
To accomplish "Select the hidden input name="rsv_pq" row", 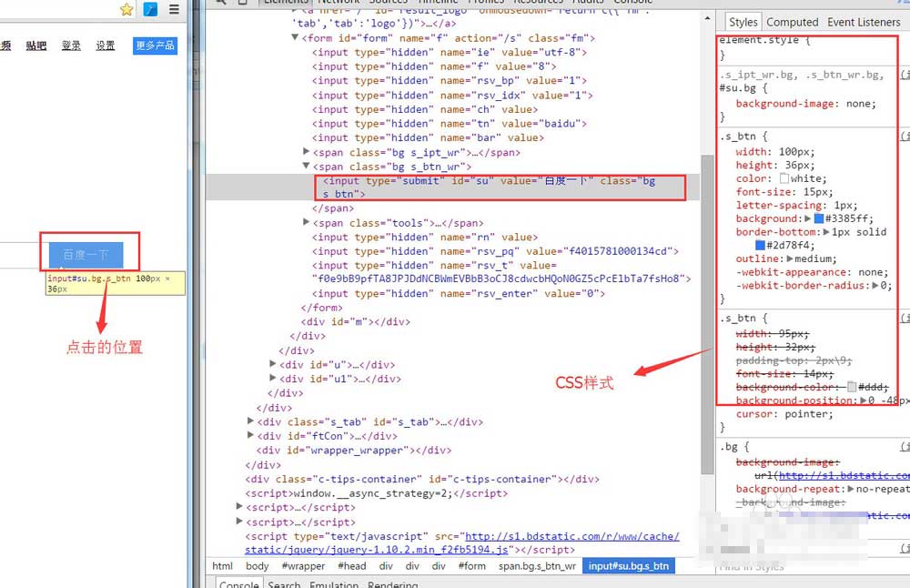I will click(496, 251).
